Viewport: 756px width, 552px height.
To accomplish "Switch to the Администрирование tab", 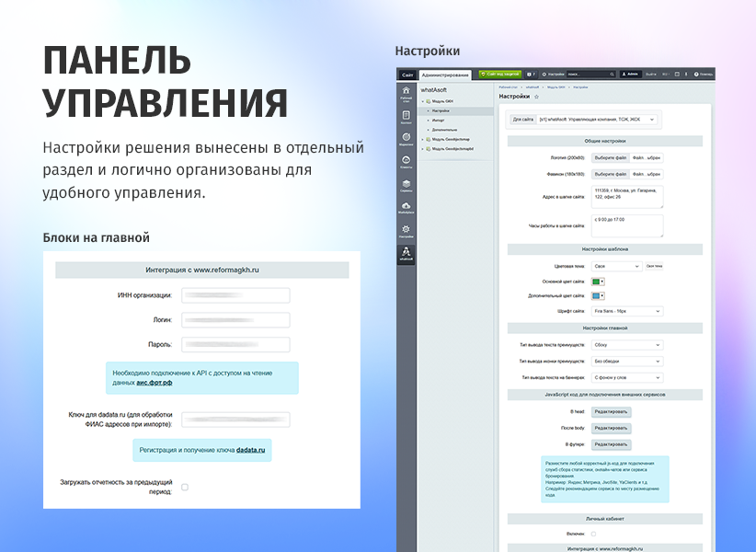I will tap(446, 75).
